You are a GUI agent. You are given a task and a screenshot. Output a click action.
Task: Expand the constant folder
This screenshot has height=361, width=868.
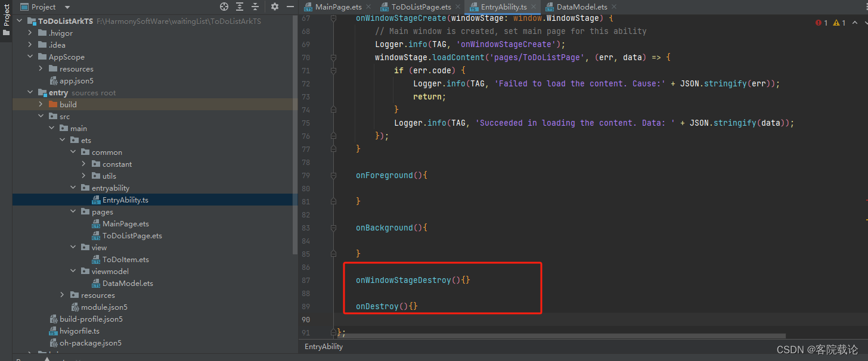84,164
